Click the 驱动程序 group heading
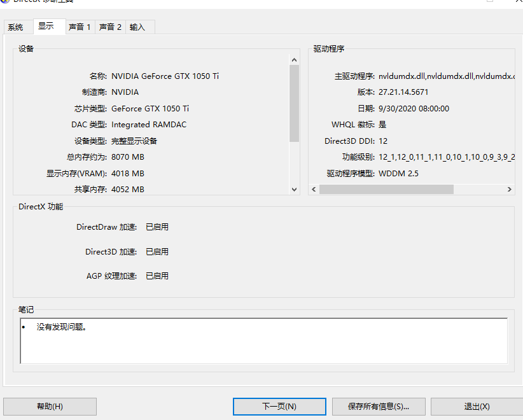523x420 pixels. [x=329, y=49]
